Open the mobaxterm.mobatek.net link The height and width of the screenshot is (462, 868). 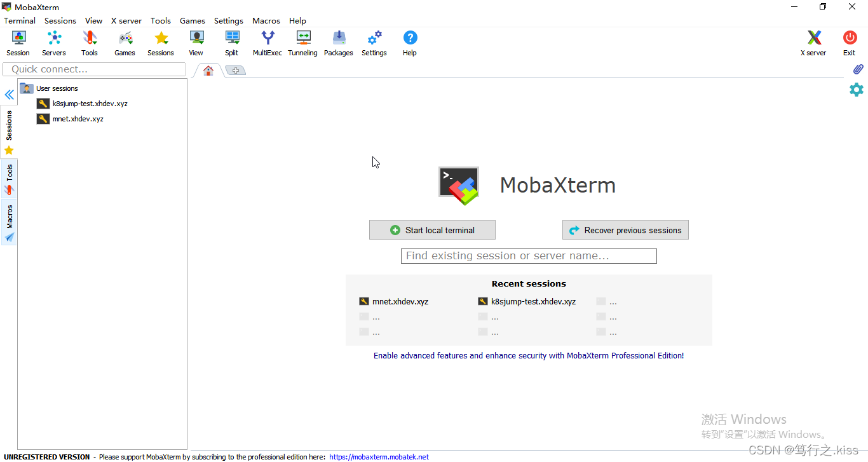(x=379, y=456)
